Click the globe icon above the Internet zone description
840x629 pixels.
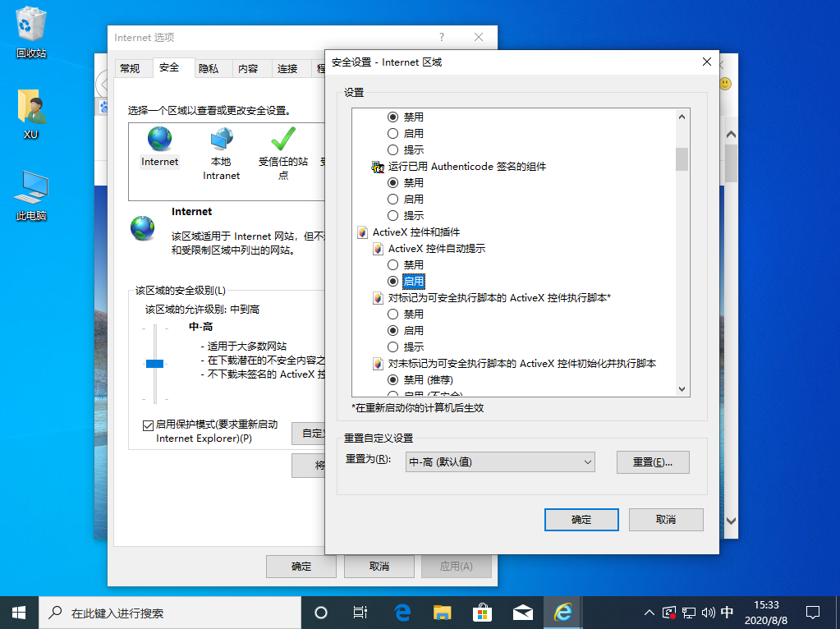pos(143,228)
